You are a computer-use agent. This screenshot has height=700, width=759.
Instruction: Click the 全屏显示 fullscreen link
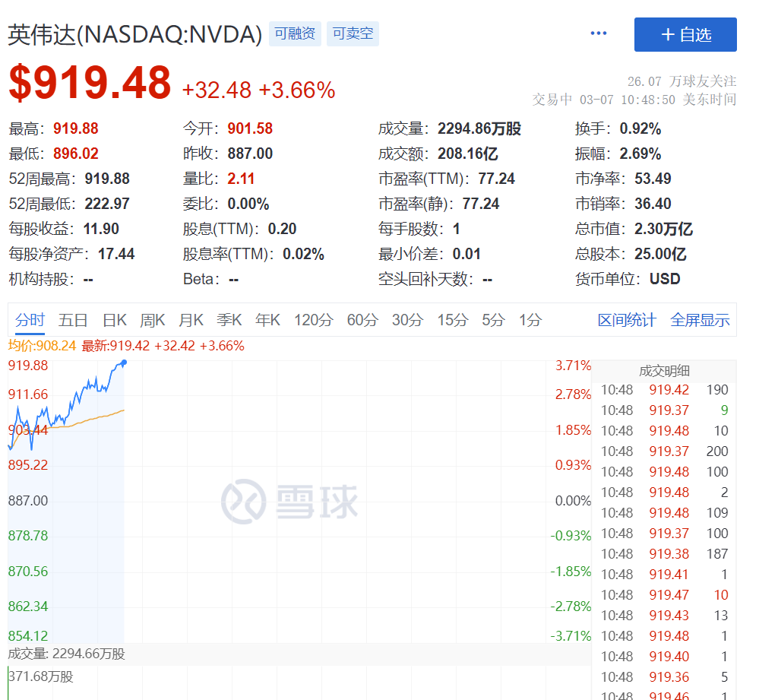tap(700, 320)
